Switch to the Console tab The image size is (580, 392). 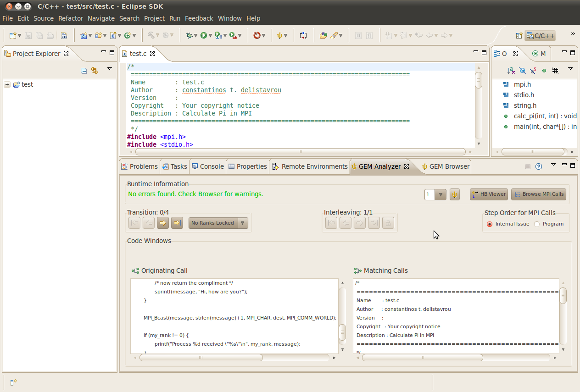pos(207,166)
